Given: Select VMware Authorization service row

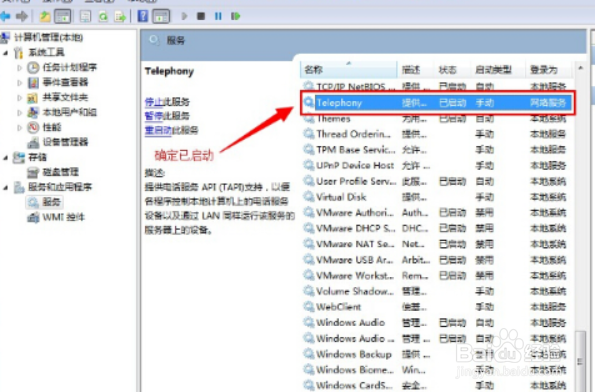Looking at the screenshot, I should point(436,213).
